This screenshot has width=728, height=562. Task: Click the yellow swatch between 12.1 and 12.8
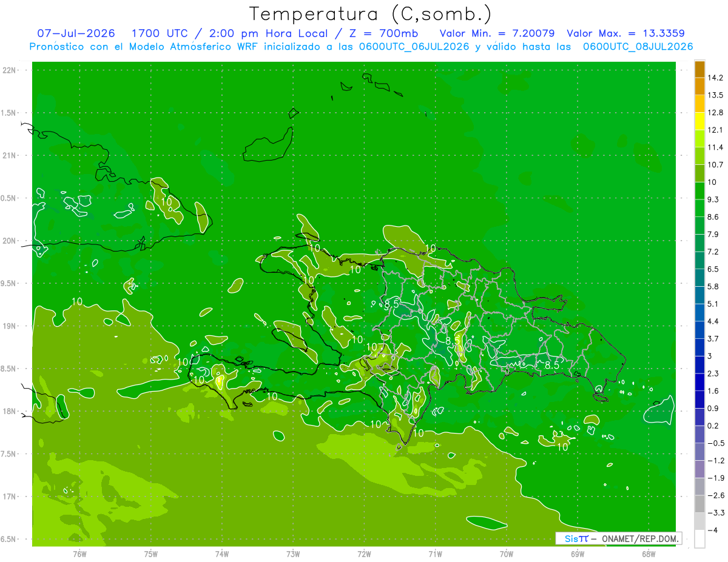(x=699, y=121)
